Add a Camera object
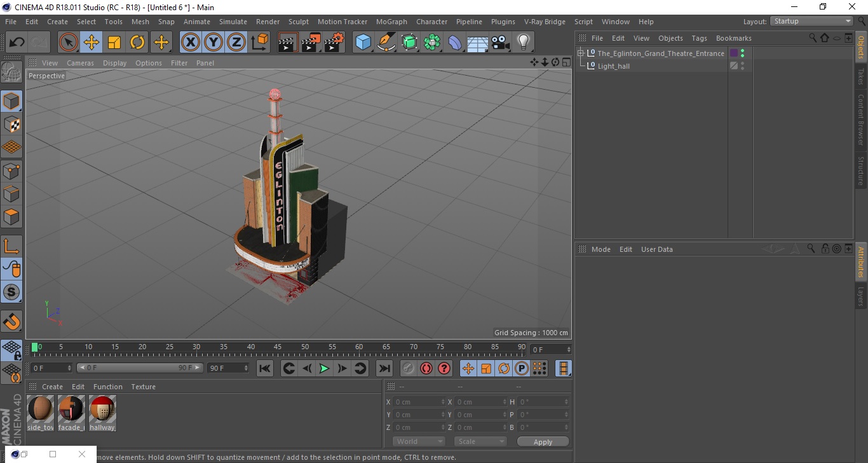The image size is (868, 463). click(501, 43)
